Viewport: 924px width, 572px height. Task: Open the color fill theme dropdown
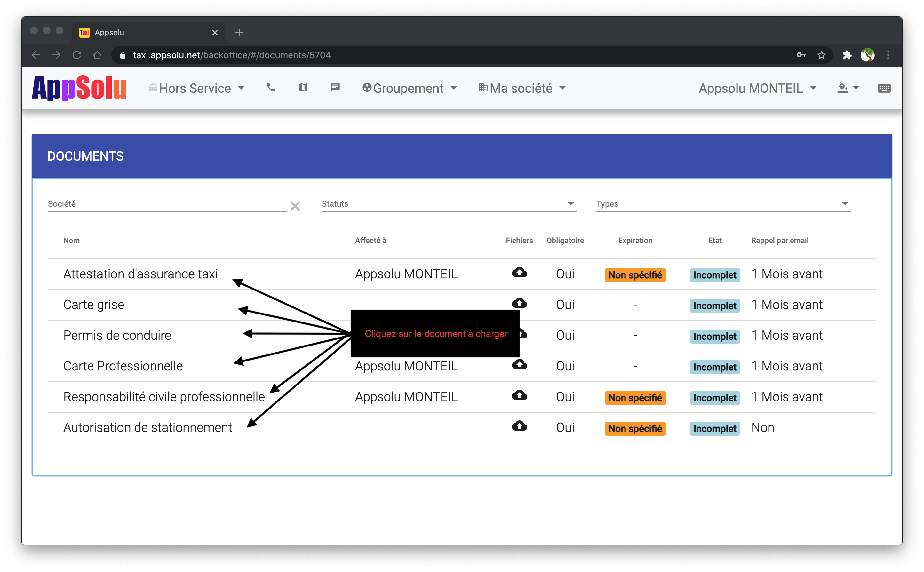point(848,88)
